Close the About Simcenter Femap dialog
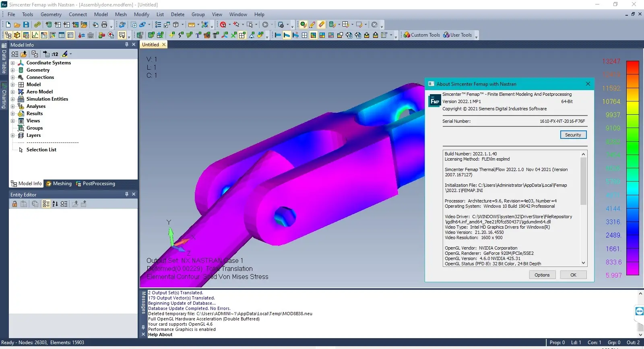644x349 pixels. point(588,84)
